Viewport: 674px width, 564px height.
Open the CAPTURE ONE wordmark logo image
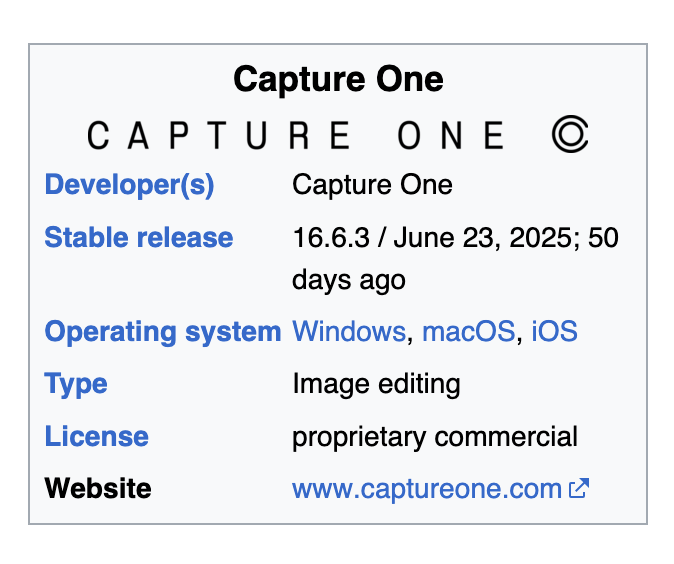(338, 134)
